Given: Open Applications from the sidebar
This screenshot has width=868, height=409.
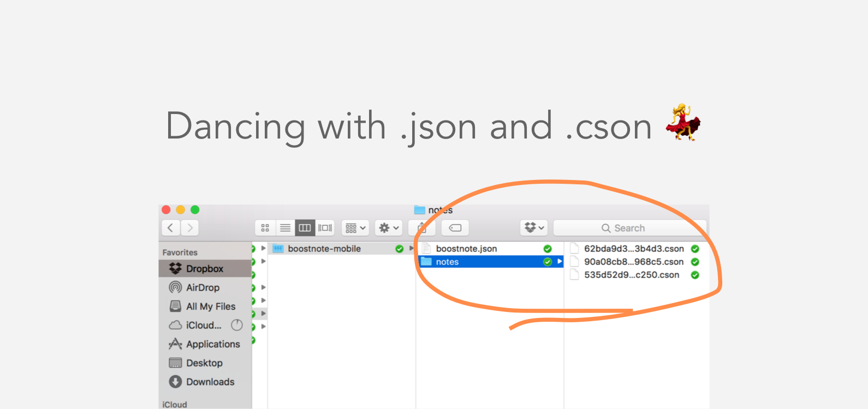Looking at the screenshot, I should click(x=205, y=344).
